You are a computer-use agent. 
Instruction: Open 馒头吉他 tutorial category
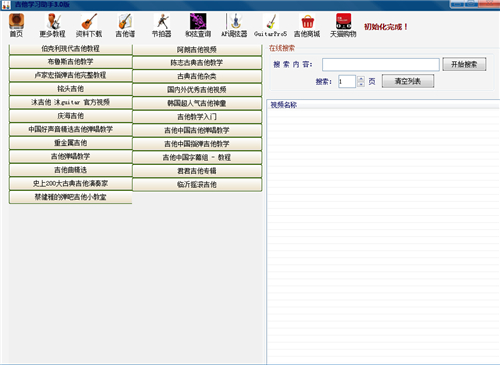tap(70, 89)
